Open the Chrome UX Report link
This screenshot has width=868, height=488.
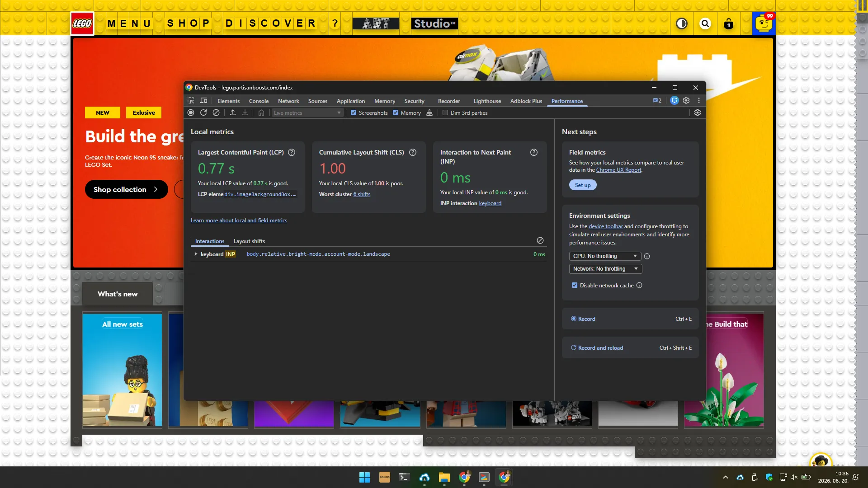pyautogui.click(x=618, y=170)
